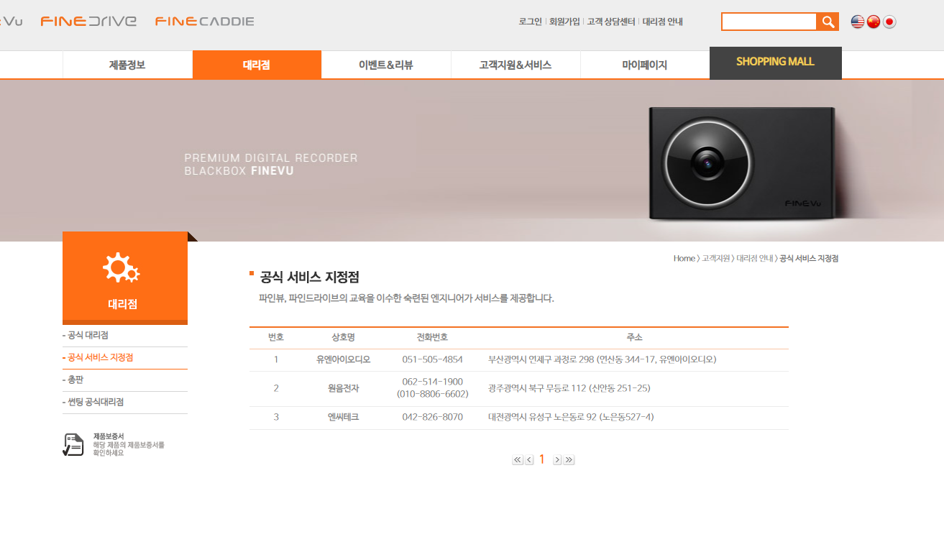Click store name 원음전자
The width and height of the screenshot is (944, 560).
pos(344,388)
